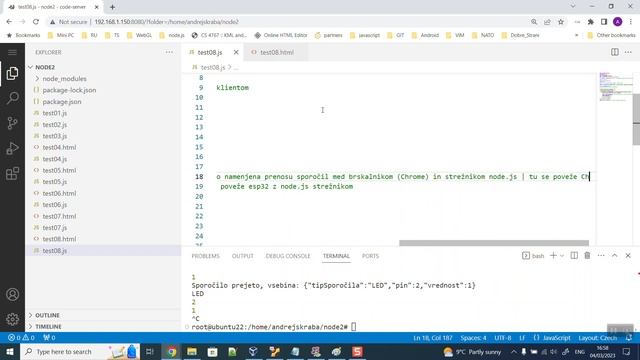Screen dimensions: 640x360
Task: Change file encoding UTF-8
Action: [x=502, y=338]
